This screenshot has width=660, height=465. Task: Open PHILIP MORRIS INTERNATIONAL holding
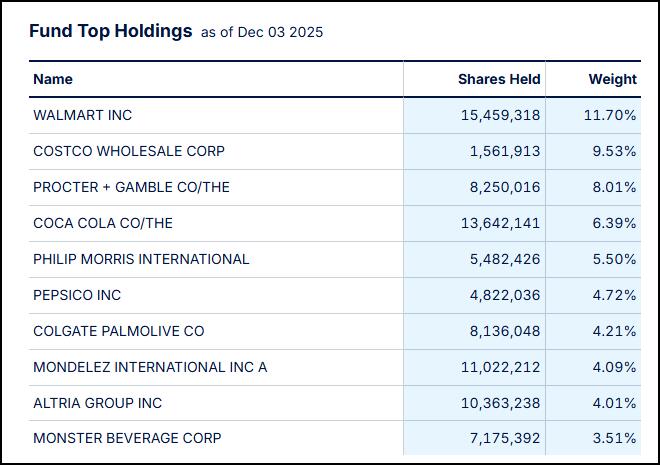point(141,259)
